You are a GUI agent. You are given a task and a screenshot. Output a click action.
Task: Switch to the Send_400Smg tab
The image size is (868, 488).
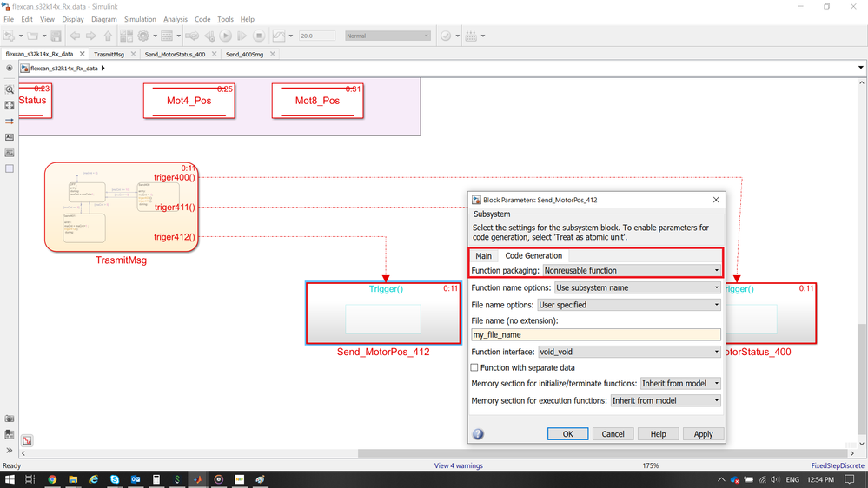point(245,54)
